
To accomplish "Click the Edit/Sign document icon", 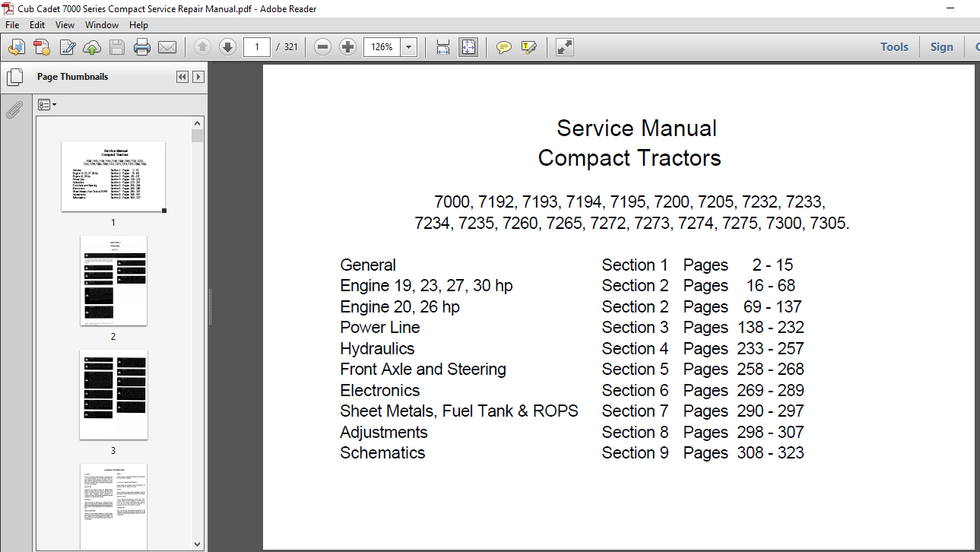I will pyautogui.click(x=67, y=47).
